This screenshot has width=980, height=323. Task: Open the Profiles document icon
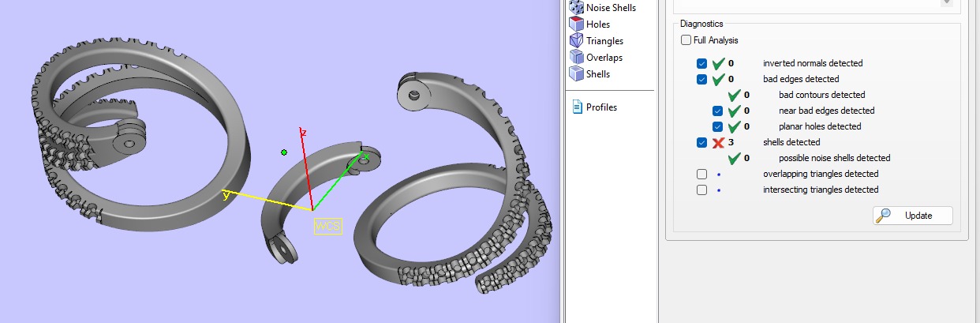click(577, 107)
